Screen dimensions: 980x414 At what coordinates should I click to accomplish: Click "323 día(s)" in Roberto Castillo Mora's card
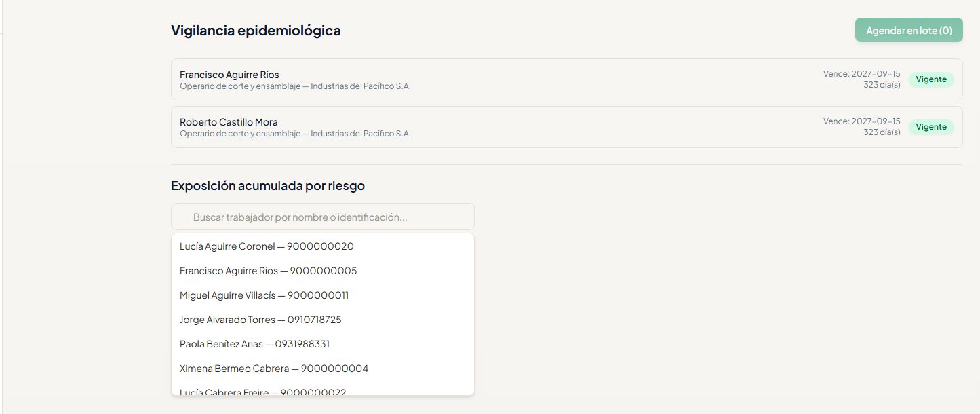(x=882, y=132)
